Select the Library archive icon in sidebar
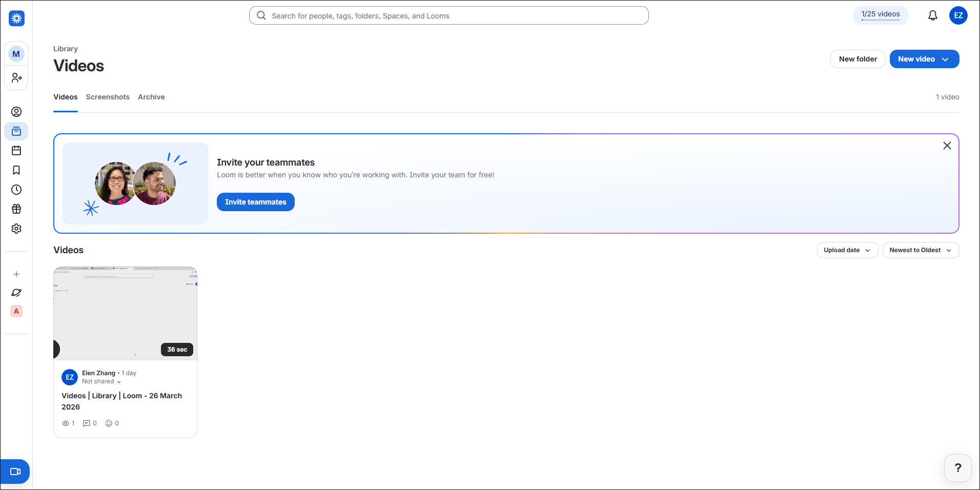This screenshot has width=980, height=490. (16, 131)
